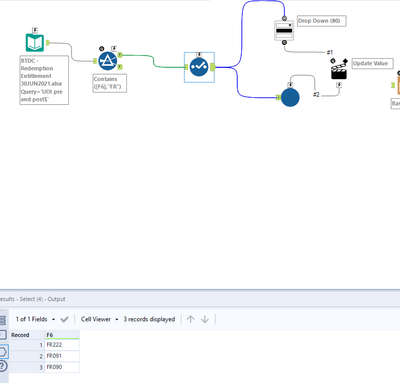This screenshot has width=400, height=383.
Task: Click the up arrow in results toolbar
Action: (190, 319)
